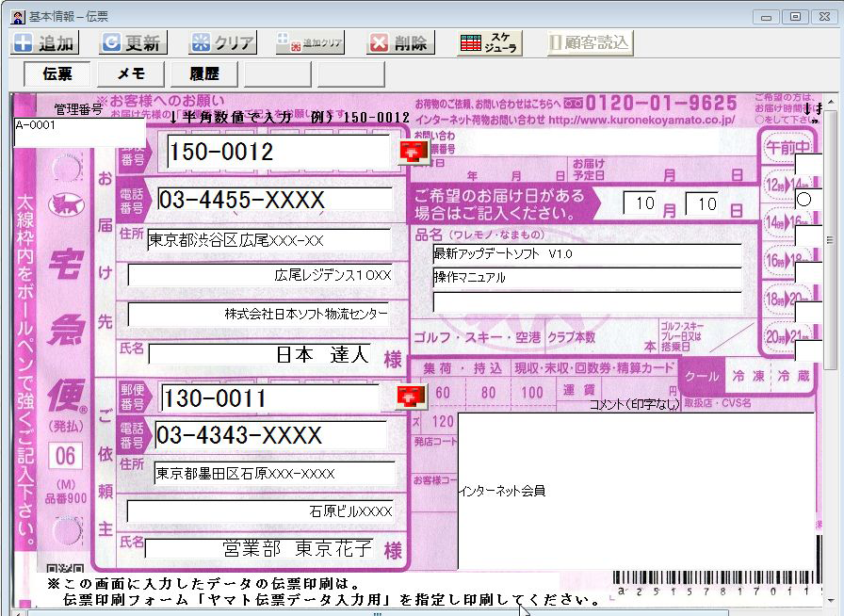844x616 pixels.
Task: Click the 顧客読込 customer load button
Action: coord(590,42)
